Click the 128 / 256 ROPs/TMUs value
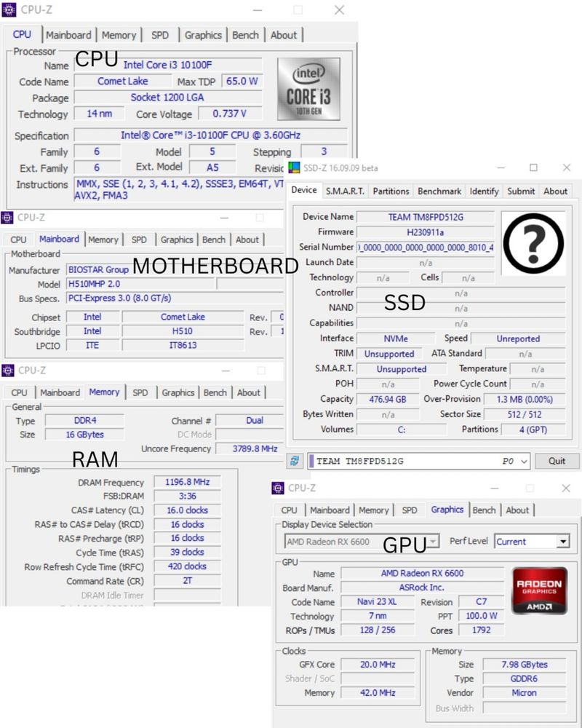The width and height of the screenshot is (582, 728). tap(378, 630)
